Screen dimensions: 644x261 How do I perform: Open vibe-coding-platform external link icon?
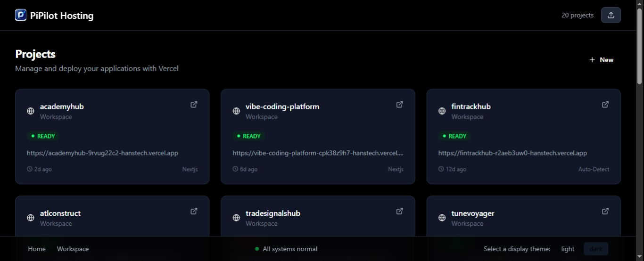pos(400,105)
